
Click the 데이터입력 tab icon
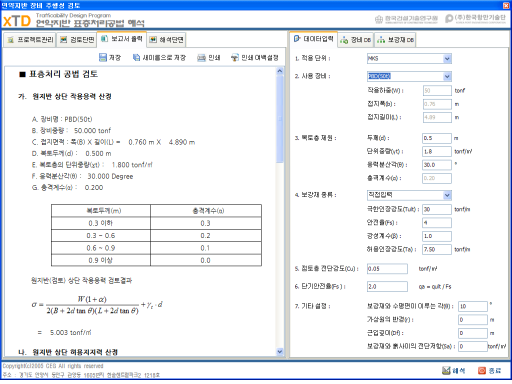pos(297,39)
